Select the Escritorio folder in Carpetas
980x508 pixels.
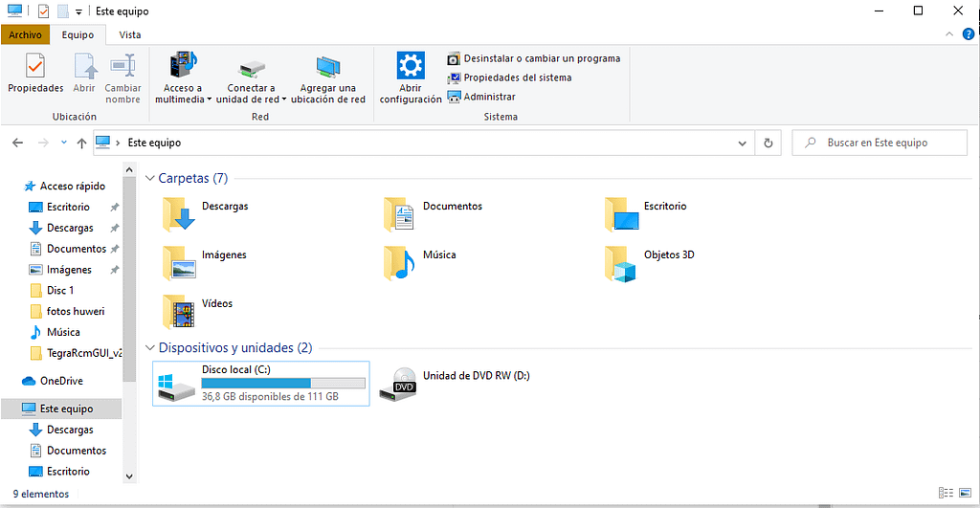(x=646, y=213)
